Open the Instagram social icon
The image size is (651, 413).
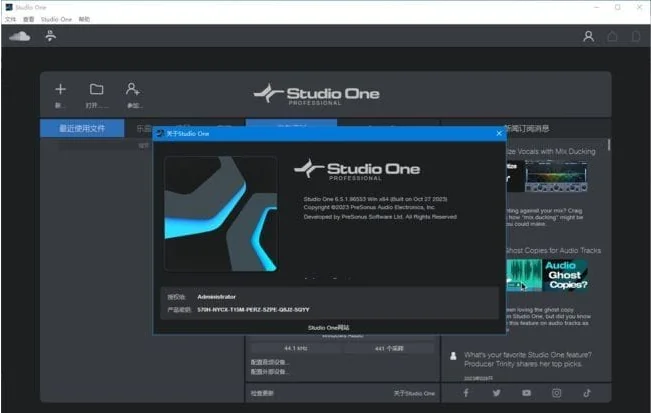[x=556, y=393]
